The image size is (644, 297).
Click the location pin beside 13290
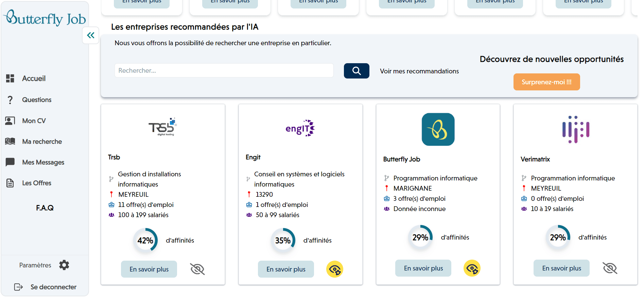point(249,194)
